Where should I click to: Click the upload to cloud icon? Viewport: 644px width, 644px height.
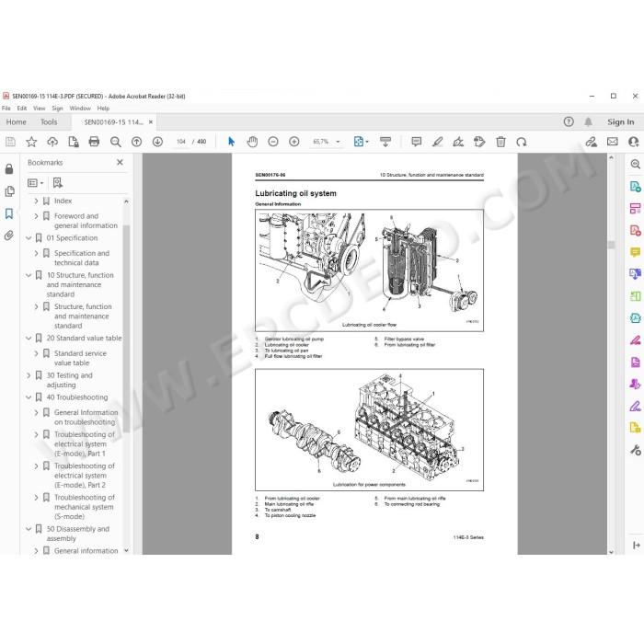[x=52, y=142]
